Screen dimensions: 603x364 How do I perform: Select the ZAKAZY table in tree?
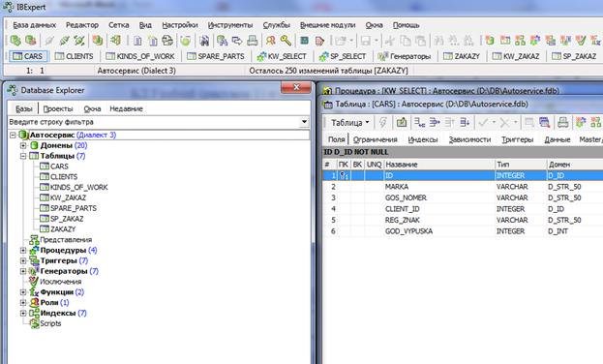pos(63,228)
